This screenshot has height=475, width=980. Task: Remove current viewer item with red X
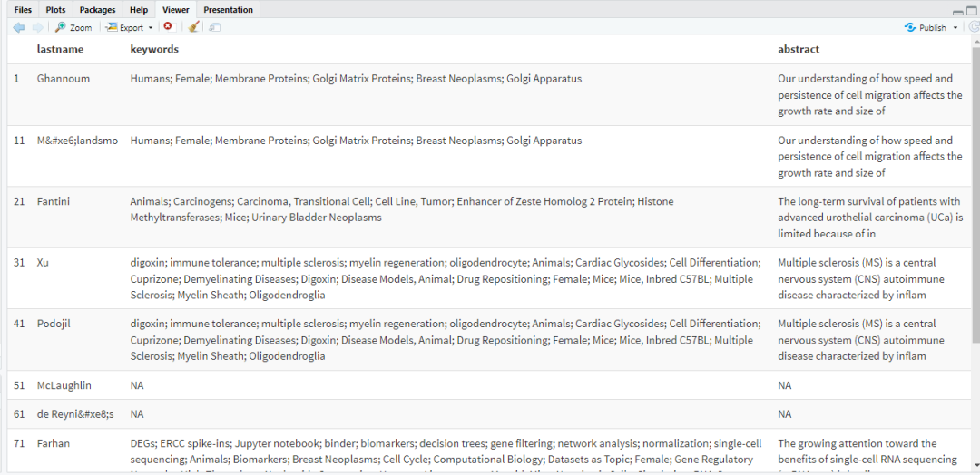pos(168,27)
